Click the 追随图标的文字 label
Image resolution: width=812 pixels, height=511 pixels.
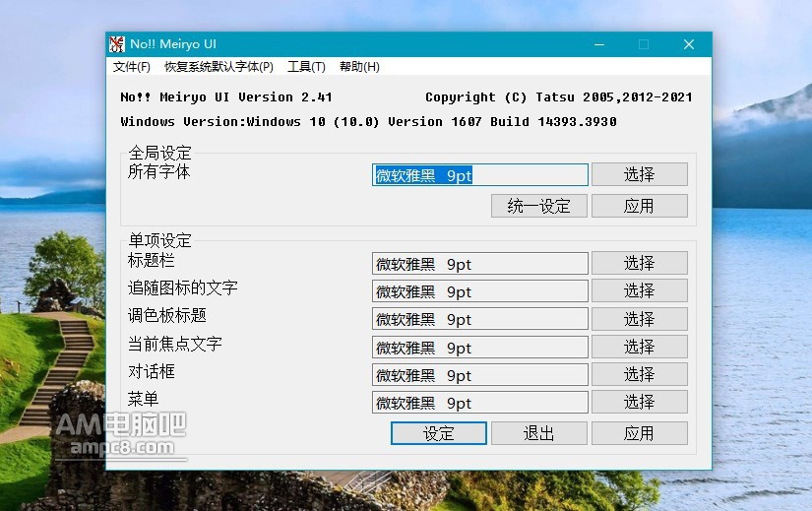coord(183,287)
